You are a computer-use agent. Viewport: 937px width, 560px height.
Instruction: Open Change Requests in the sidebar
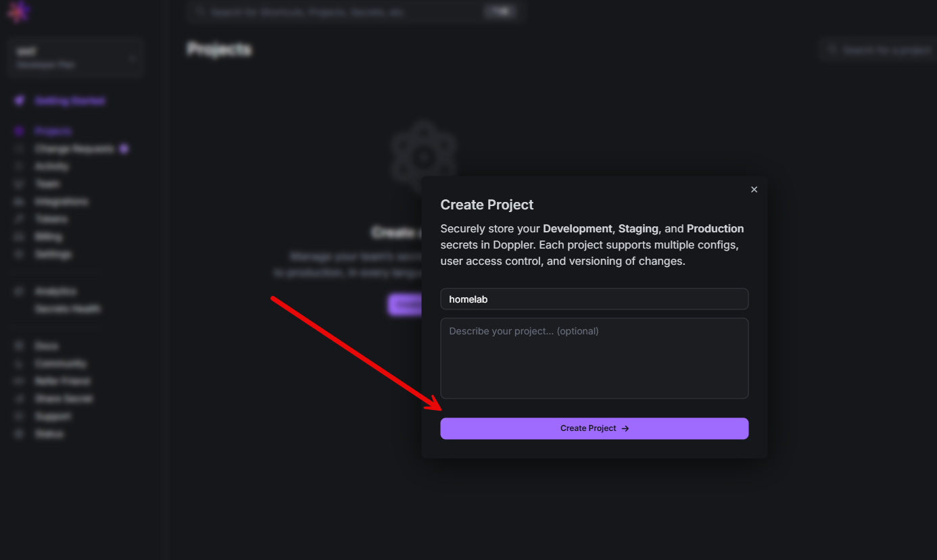coord(74,149)
